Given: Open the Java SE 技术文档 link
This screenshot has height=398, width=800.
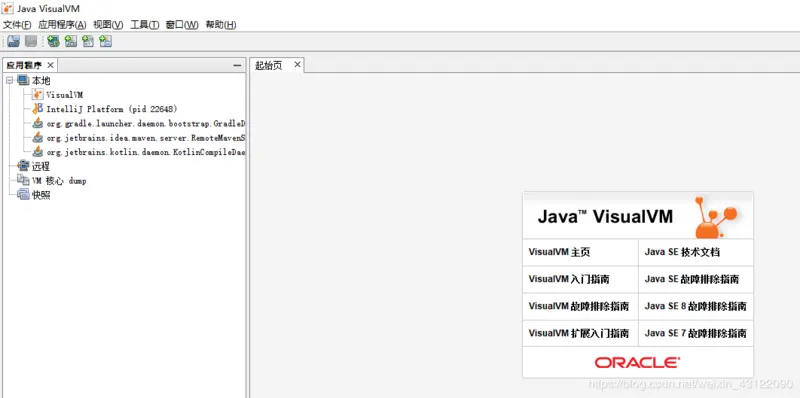Looking at the screenshot, I should click(x=682, y=252).
